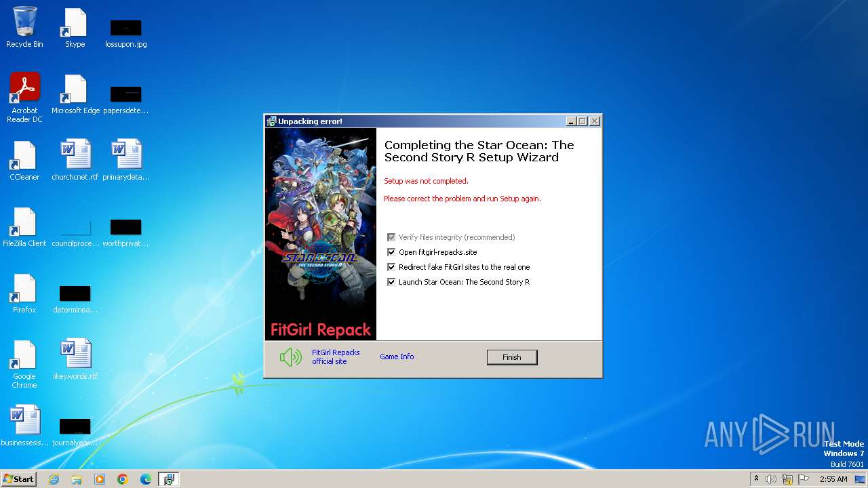Select journalyear... file on desktop
The height and width of the screenshot is (488, 868).
point(75,432)
